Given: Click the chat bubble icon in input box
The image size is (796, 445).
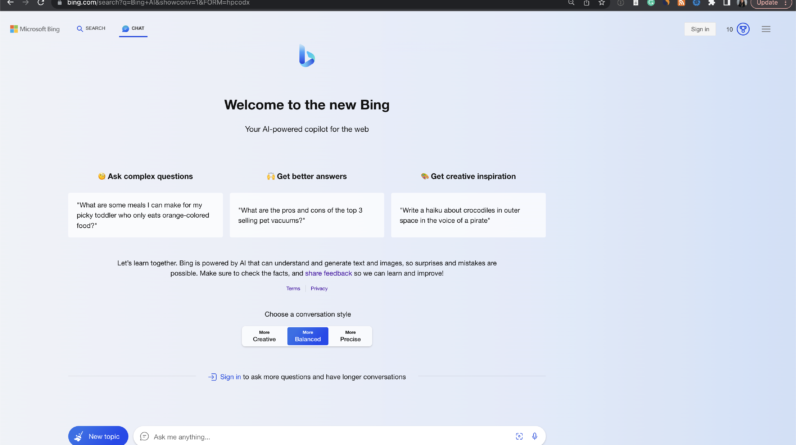Looking at the screenshot, I should tap(144, 436).
